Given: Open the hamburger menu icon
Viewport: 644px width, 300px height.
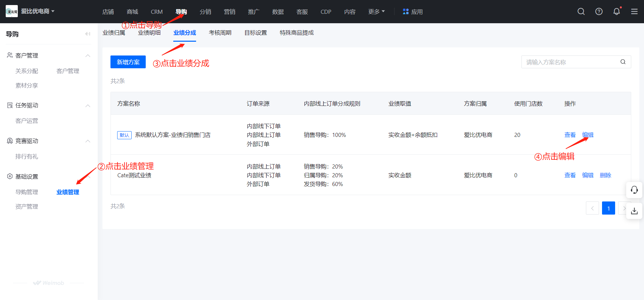Looking at the screenshot, I should [x=634, y=11].
